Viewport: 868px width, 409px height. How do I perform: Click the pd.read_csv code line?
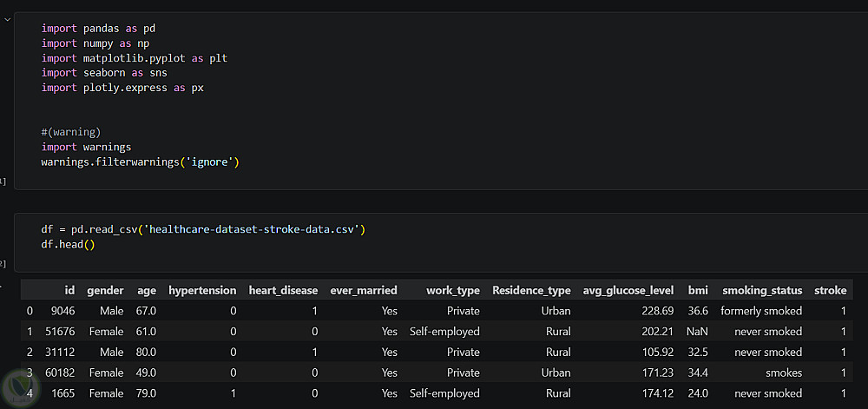point(203,229)
